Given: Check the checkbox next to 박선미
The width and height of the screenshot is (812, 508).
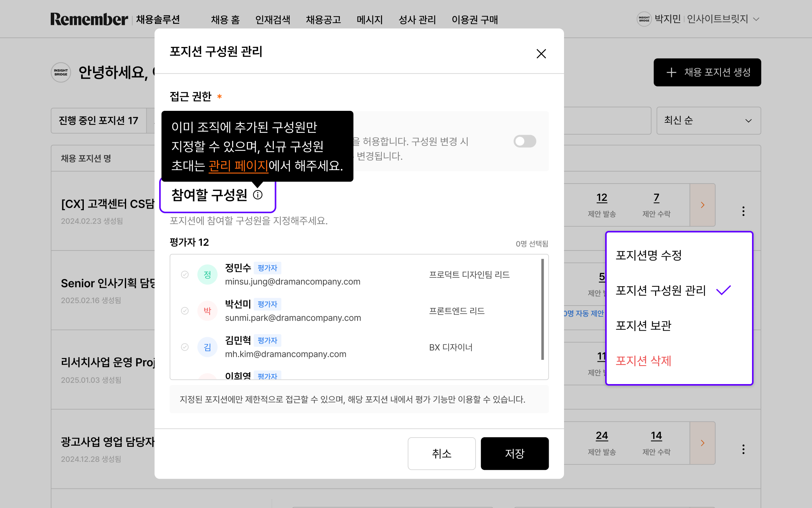Looking at the screenshot, I should (185, 311).
